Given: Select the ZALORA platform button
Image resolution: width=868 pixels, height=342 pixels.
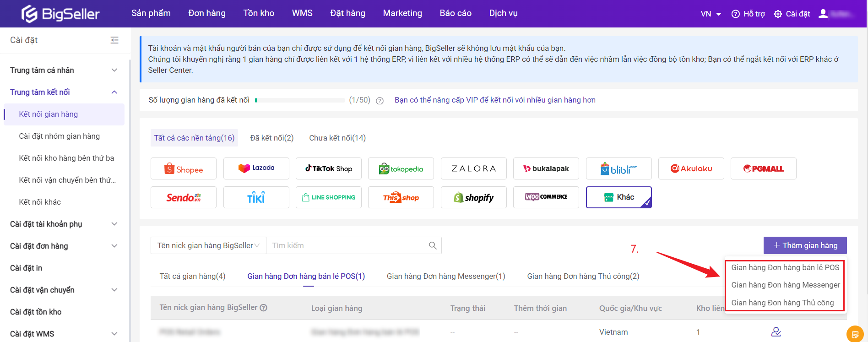Looking at the screenshot, I should [474, 168].
